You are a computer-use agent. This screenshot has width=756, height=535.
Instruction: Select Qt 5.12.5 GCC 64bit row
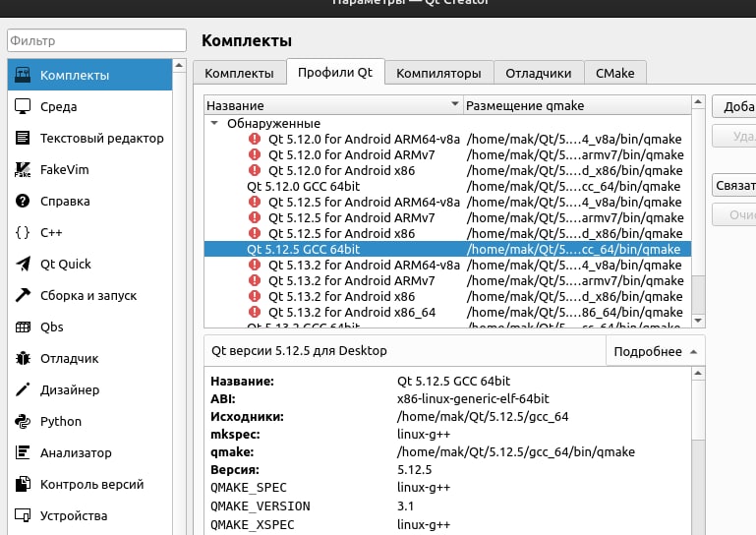[447, 250]
